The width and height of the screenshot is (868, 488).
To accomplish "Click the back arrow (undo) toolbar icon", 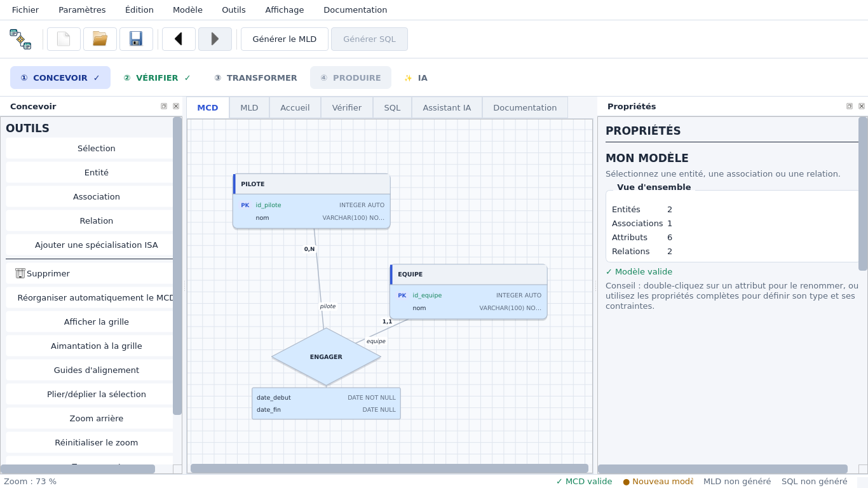I will (179, 39).
